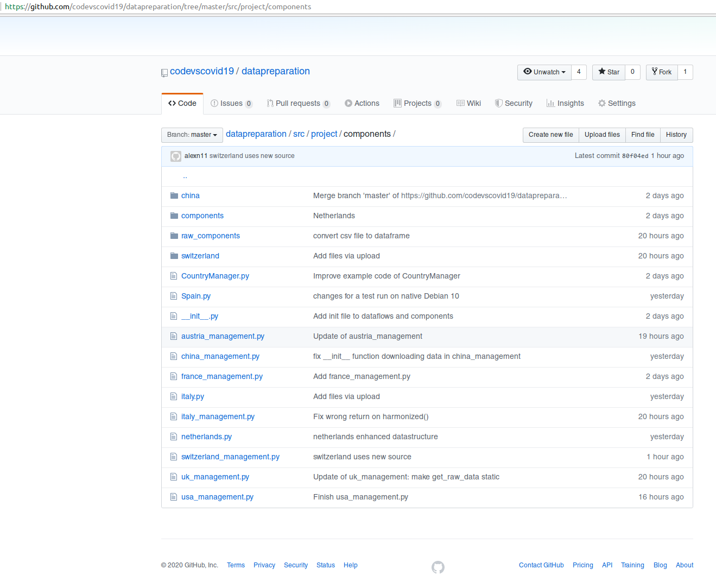Switch to the Issues tab
Screen dimensions: 716x588
tap(231, 103)
